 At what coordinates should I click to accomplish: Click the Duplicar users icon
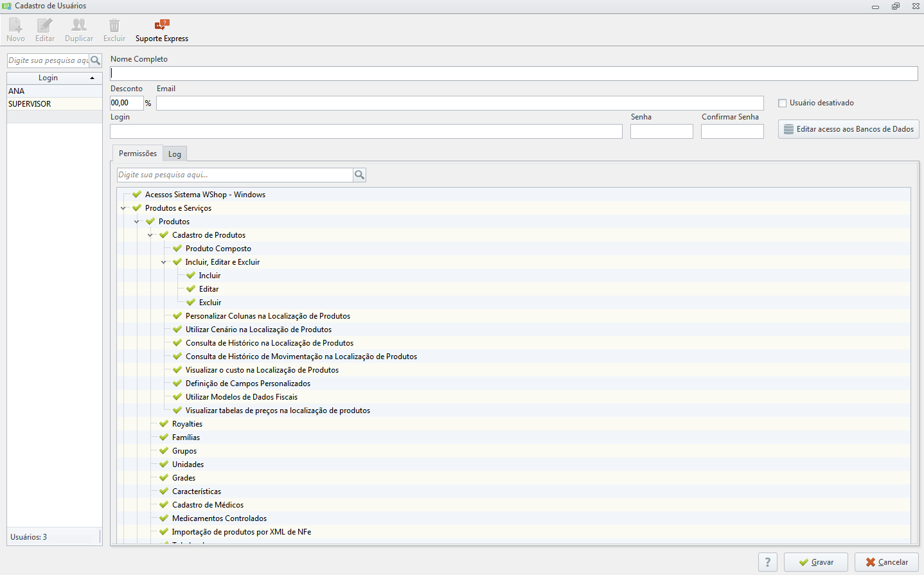coord(79,25)
